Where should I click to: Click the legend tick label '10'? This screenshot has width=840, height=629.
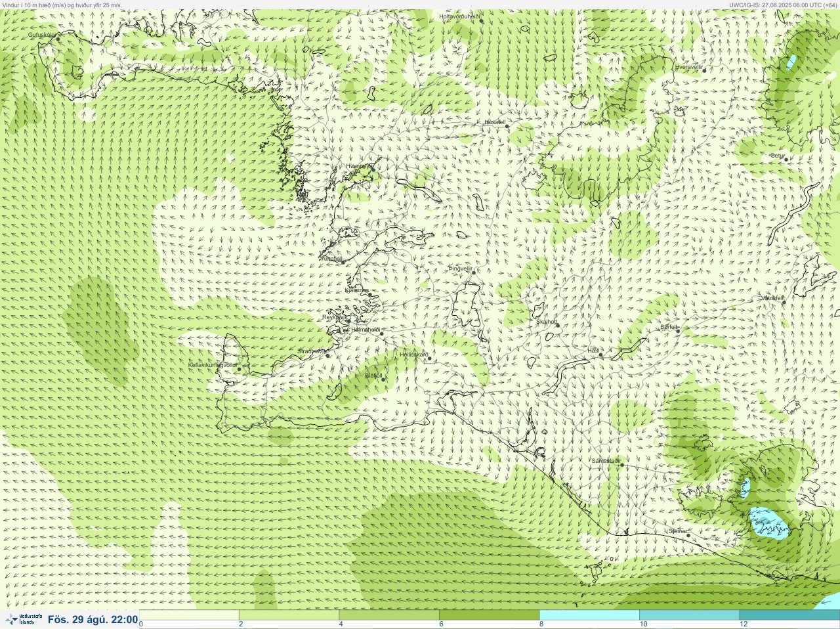tap(643, 624)
